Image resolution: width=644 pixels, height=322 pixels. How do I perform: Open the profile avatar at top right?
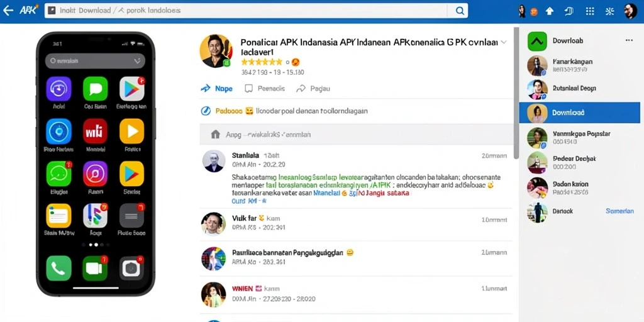coord(630,11)
